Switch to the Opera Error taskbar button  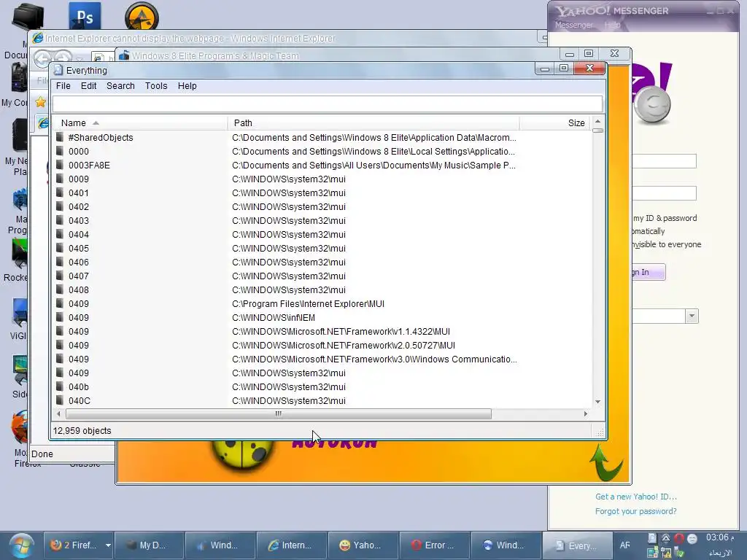click(x=434, y=545)
